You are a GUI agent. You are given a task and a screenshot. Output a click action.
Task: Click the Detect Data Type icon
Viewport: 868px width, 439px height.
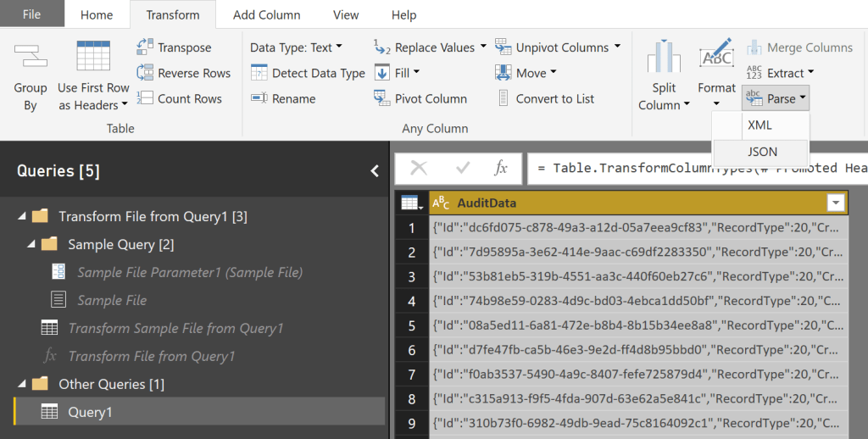tap(259, 73)
